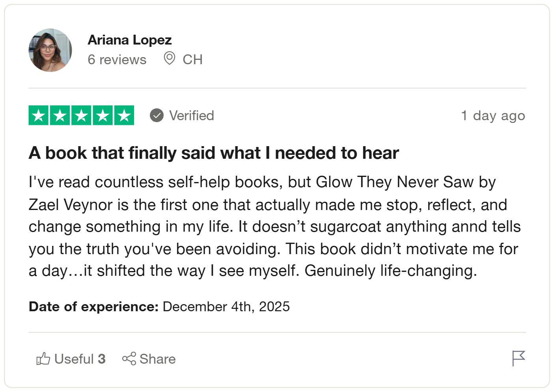Click the Useful count number 3
The height and width of the screenshot is (392, 554).
tap(102, 359)
